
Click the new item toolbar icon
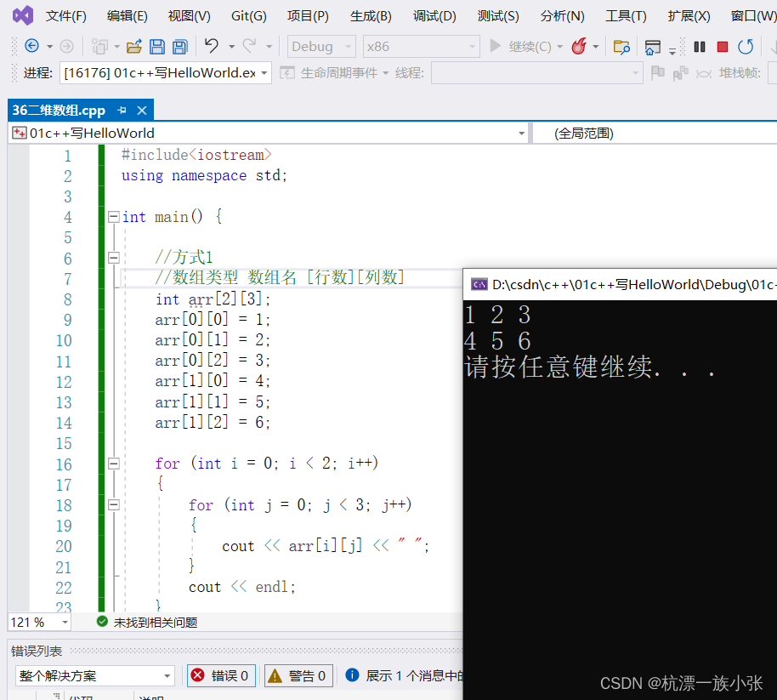tap(99, 47)
